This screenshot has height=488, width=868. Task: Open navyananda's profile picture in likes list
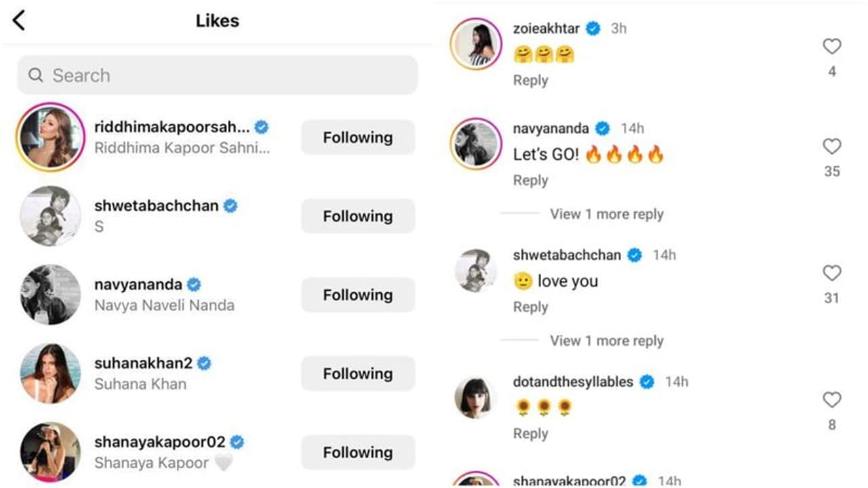tap(50, 295)
